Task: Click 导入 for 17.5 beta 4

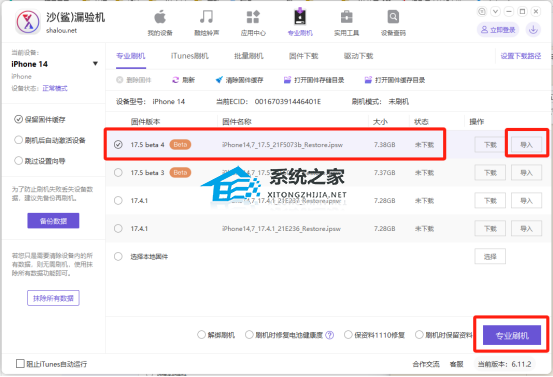Action: (x=527, y=145)
